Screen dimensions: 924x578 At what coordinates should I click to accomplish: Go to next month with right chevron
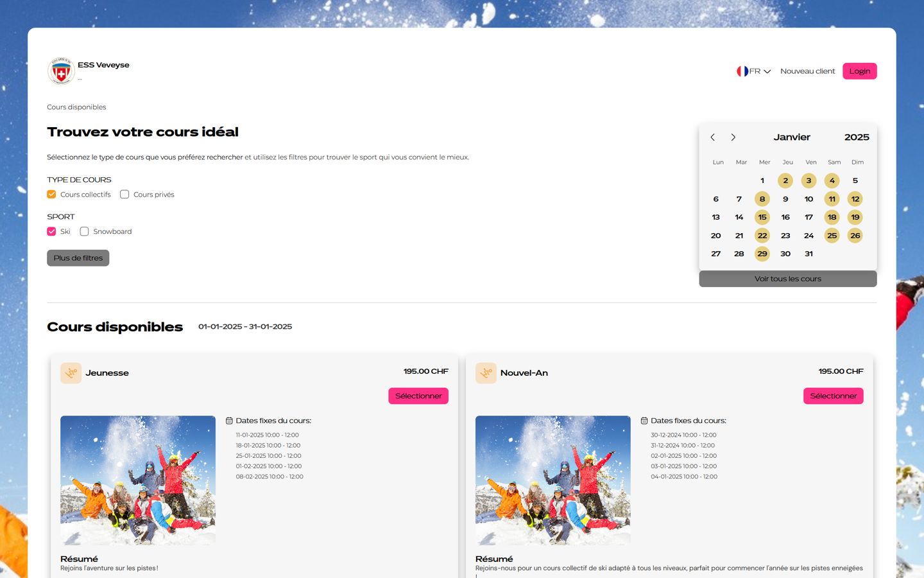pos(733,137)
